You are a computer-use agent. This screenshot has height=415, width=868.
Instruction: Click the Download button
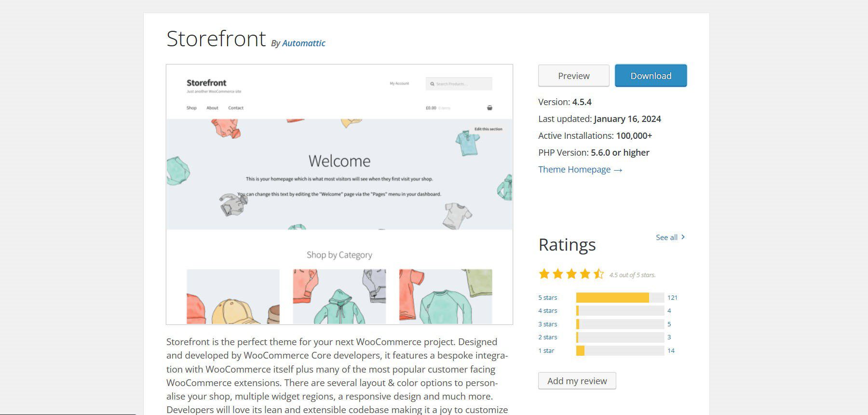click(x=651, y=76)
